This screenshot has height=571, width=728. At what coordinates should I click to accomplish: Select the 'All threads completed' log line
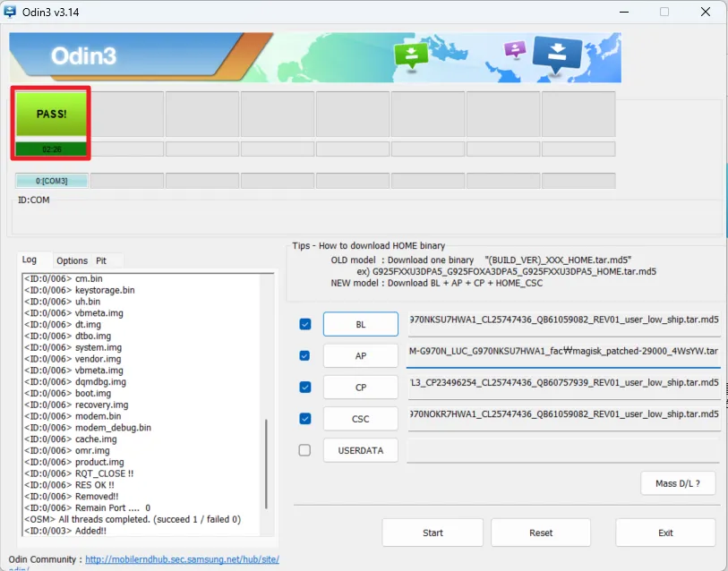click(133, 519)
